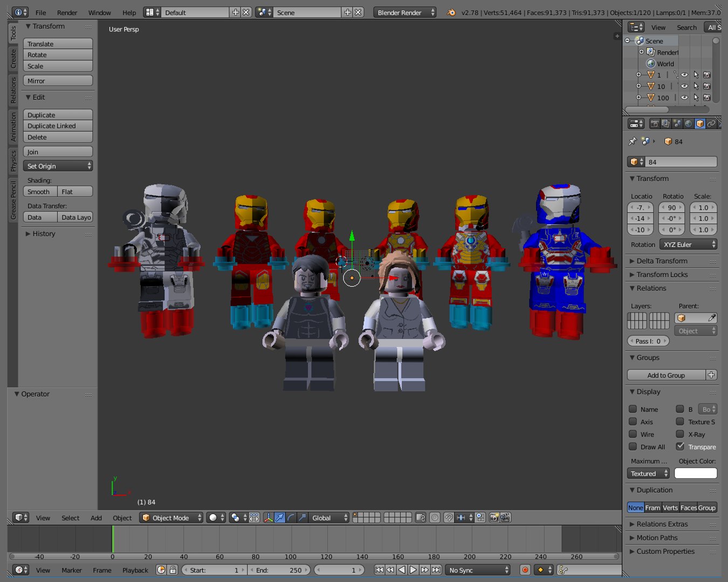728x582 pixels.
Task: Open the Object Mode dropdown
Action: (171, 517)
